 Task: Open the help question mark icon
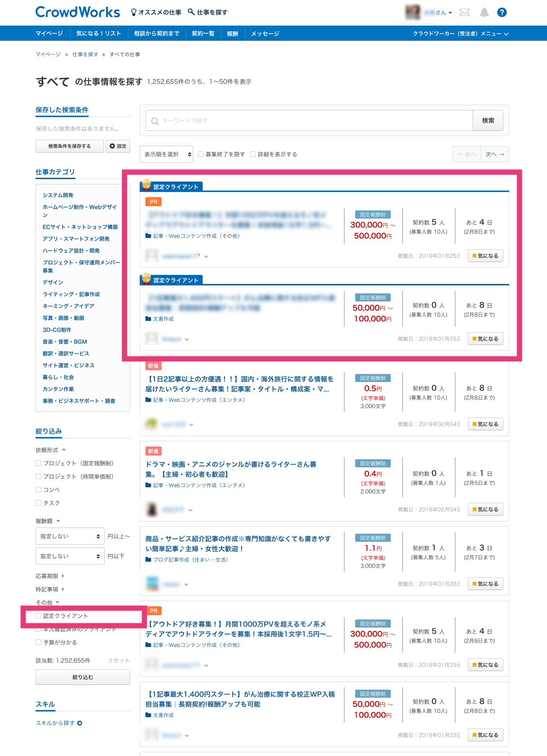click(x=502, y=12)
